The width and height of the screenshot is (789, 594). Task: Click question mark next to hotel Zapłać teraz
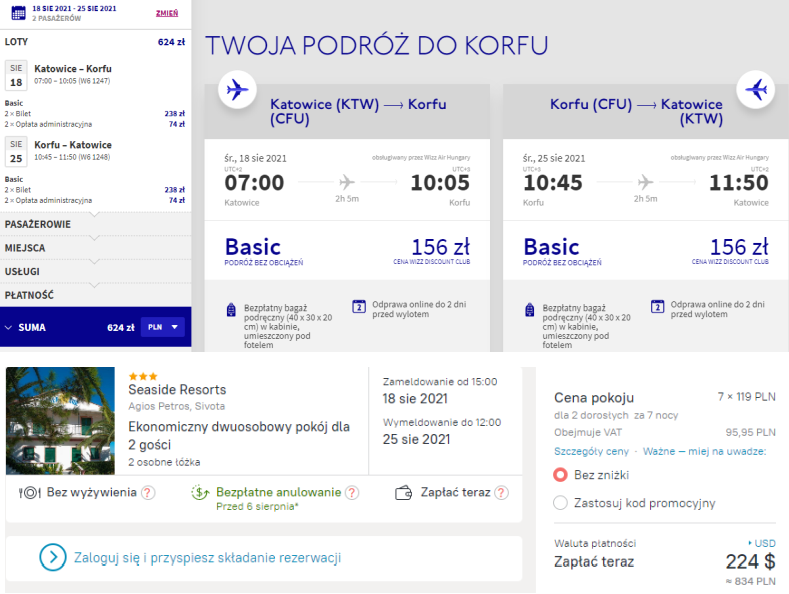[x=501, y=493]
